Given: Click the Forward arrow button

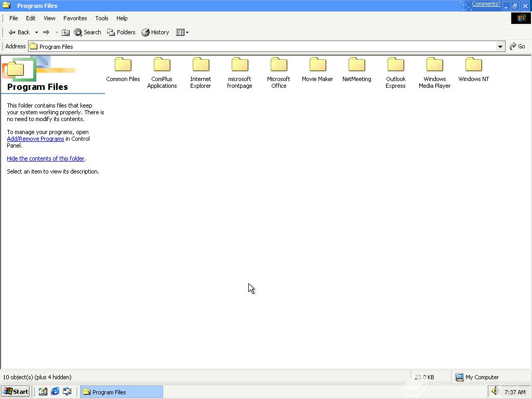Looking at the screenshot, I should 46,32.
